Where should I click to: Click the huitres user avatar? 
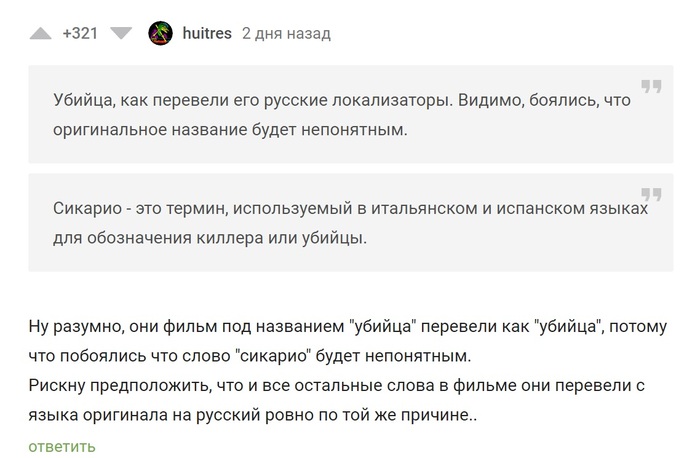click(x=160, y=34)
